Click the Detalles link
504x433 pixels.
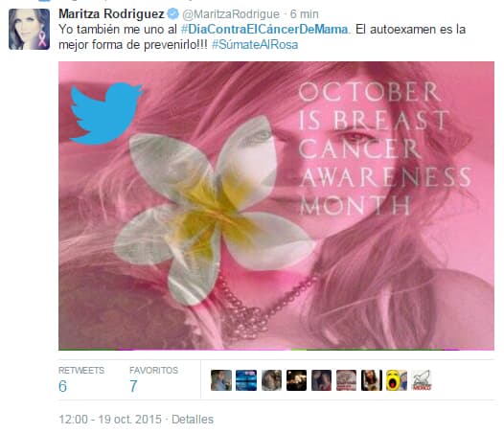pos(193,420)
